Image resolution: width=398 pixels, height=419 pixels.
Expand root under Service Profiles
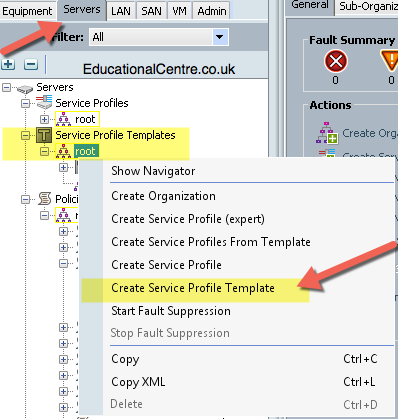[x=44, y=119]
